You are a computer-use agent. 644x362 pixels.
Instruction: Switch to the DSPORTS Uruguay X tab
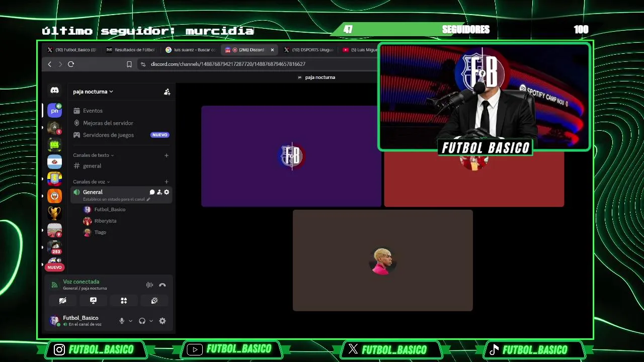[308, 50]
